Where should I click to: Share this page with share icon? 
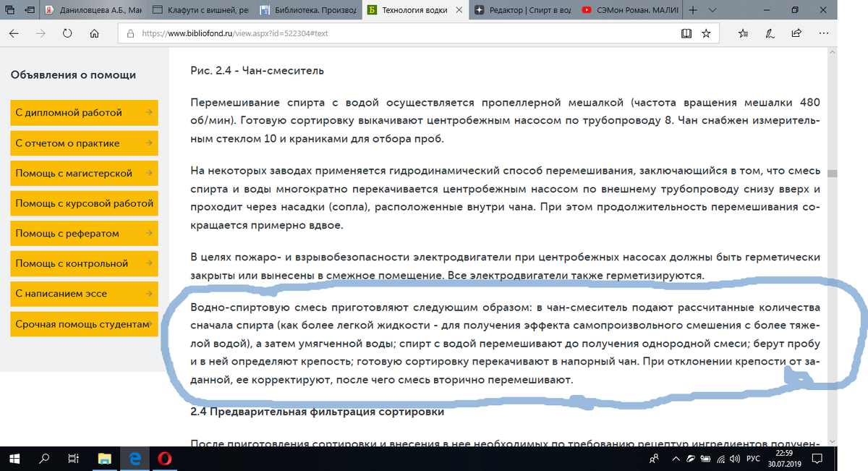pos(796,33)
